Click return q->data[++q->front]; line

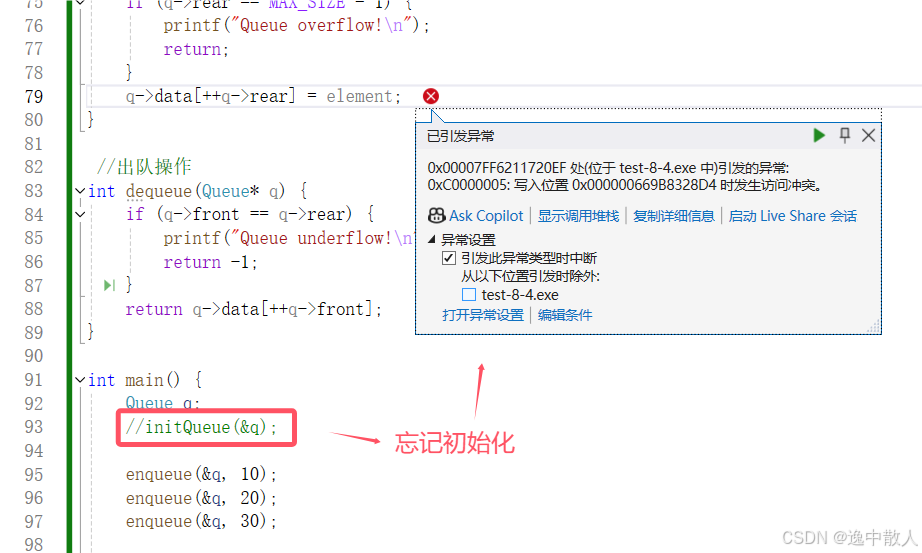click(253, 309)
